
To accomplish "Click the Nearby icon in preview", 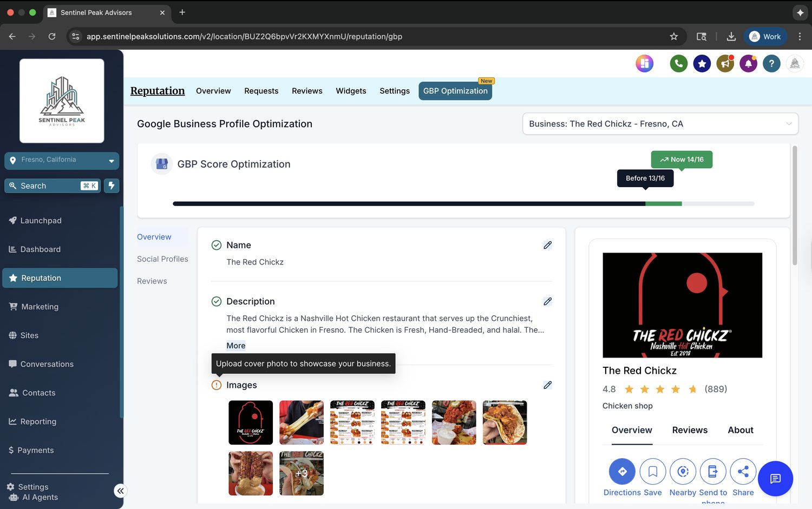I will pos(683,472).
